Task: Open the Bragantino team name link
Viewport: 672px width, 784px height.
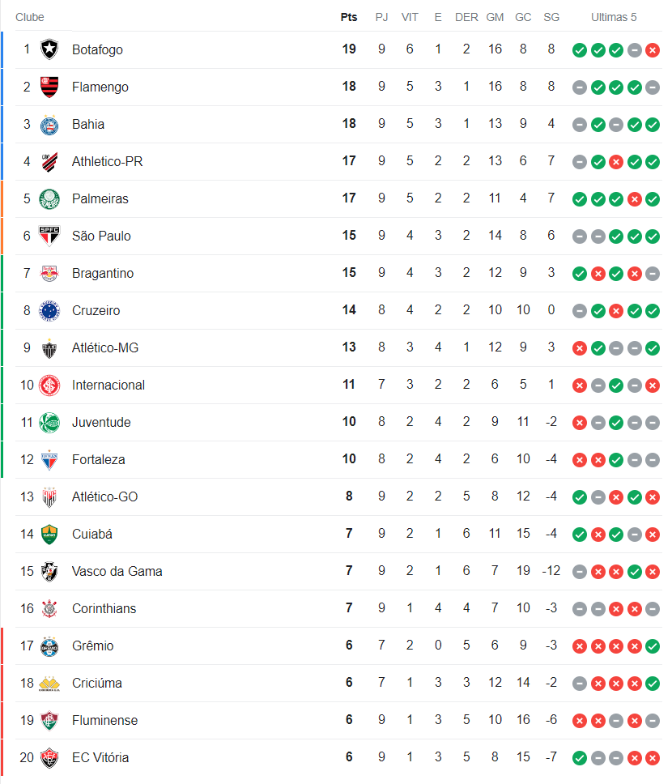Action: 103,273
